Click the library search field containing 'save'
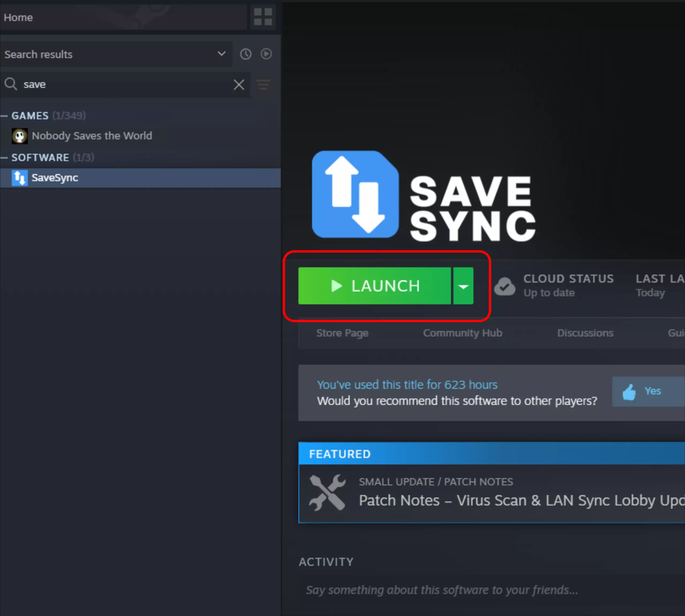Screen dimensions: 685x616 (x=125, y=85)
